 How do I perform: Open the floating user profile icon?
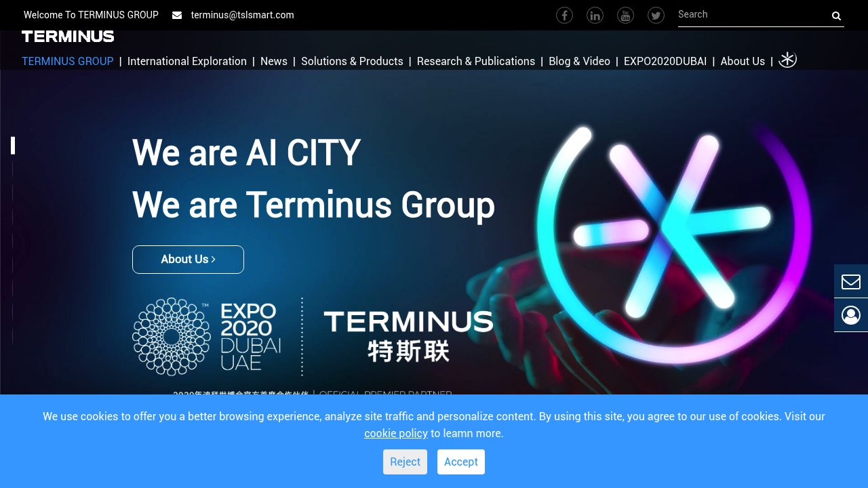click(x=851, y=315)
